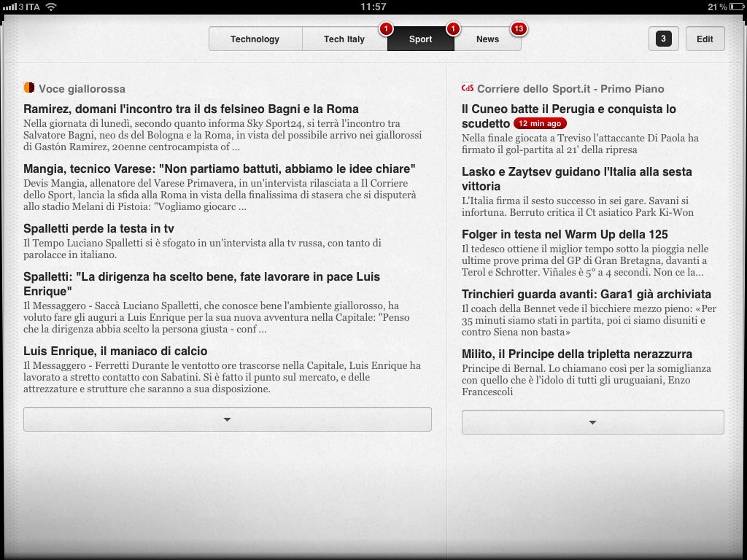Click summary 'Il Tempo Luciano Spalletti si è sfogato'
Image resolution: width=747 pixels, height=560 pixels.
click(203, 249)
